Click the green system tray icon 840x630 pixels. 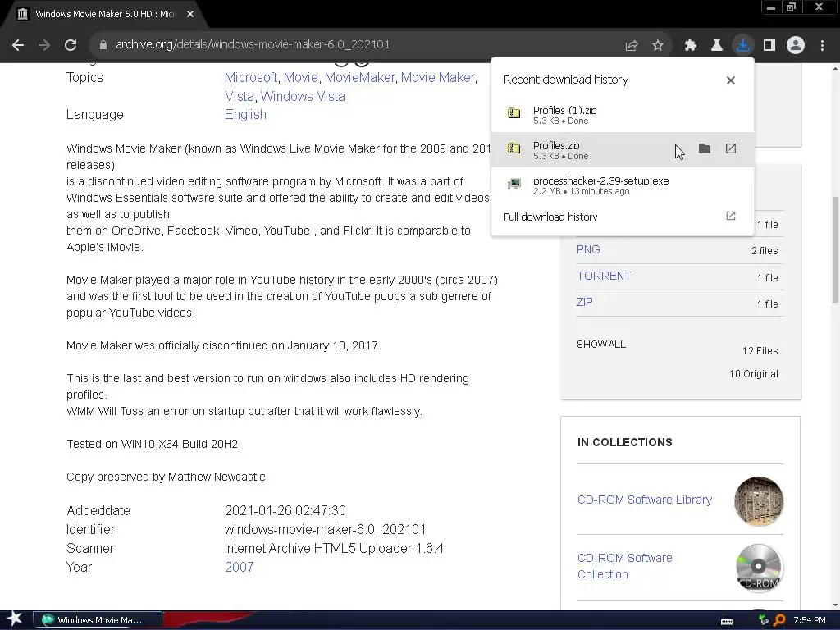(764, 620)
